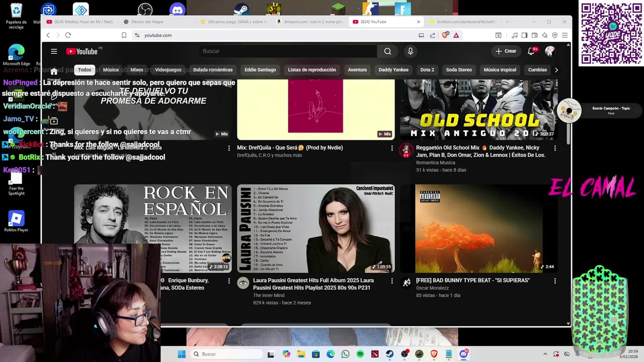Open the YouTube hamburger guide menu
Image resolution: width=644 pixels, height=362 pixels.
coord(54,51)
